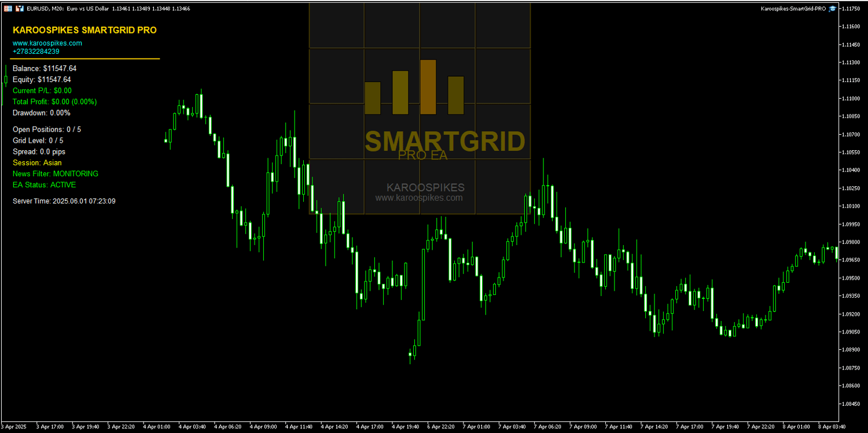
Task: Click the Grid Level: 0 / 5 line
Action: pyautogui.click(x=38, y=140)
